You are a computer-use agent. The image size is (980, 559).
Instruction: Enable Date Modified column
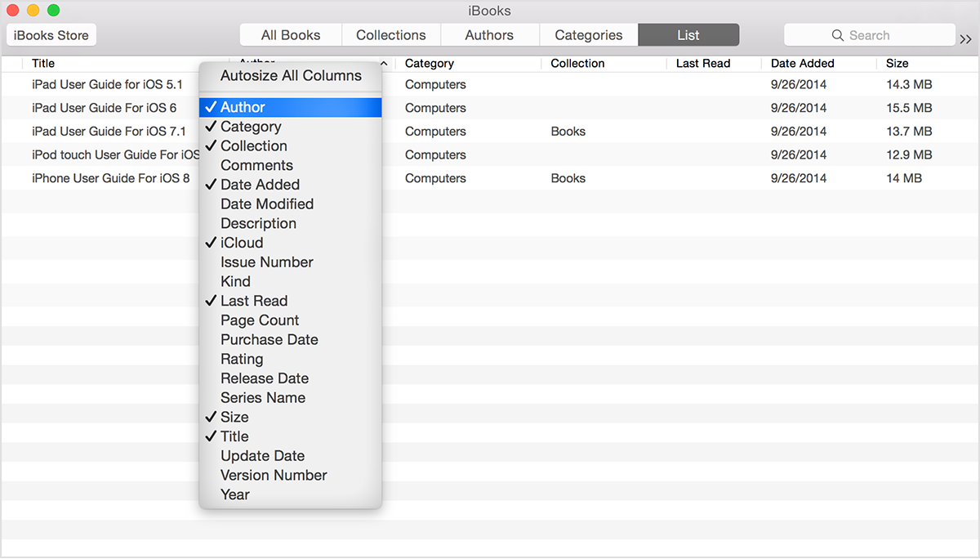click(x=290, y=204)
